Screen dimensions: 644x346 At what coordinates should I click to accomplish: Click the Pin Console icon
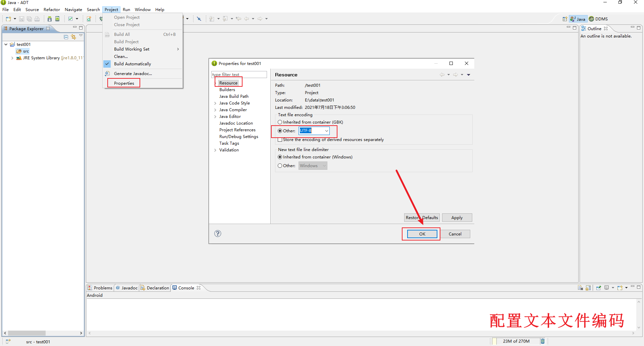[x=599, y=288]
